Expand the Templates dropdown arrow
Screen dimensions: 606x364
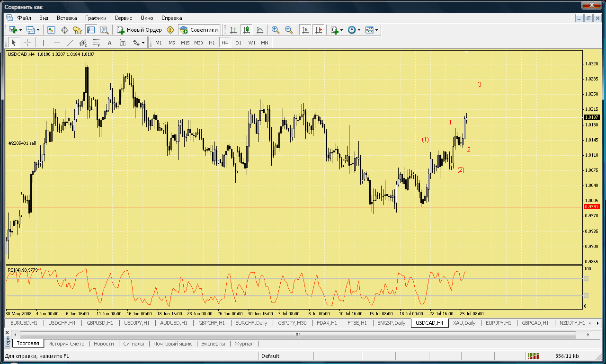click(377, 30)
